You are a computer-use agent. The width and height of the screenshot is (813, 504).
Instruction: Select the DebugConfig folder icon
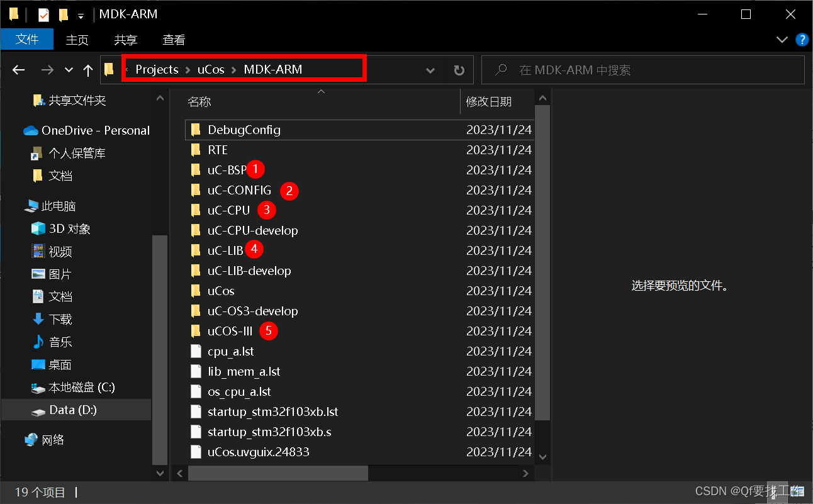point(196,130)
